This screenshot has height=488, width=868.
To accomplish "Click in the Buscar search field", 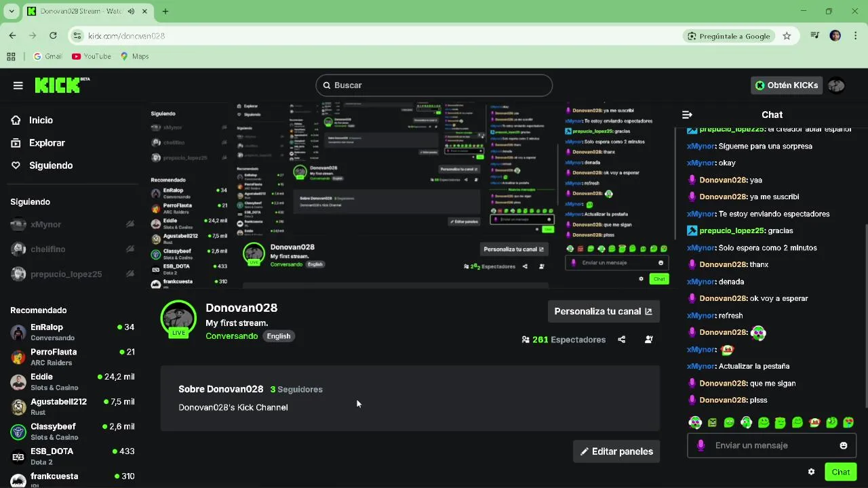I will tap(434, 85).
